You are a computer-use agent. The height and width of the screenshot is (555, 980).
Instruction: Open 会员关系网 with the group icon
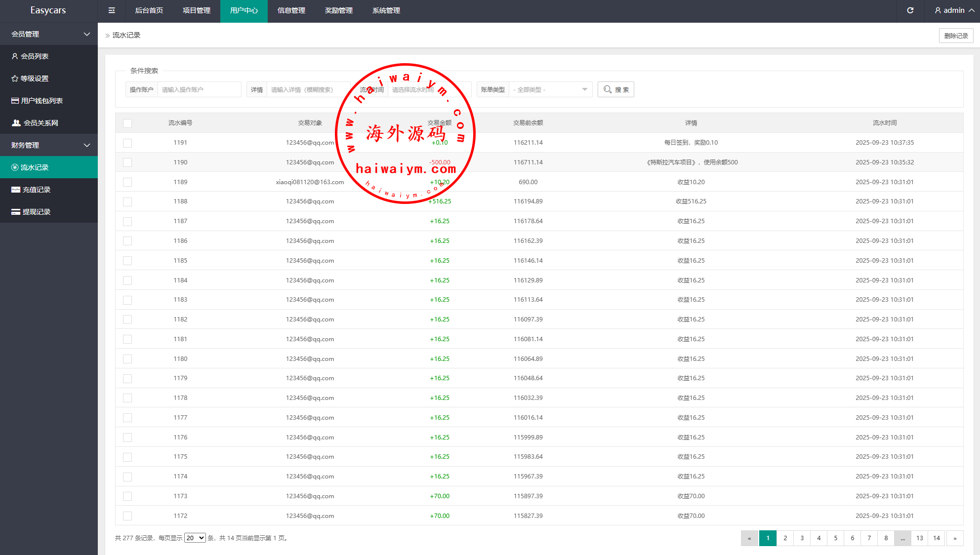click(41, 123)
